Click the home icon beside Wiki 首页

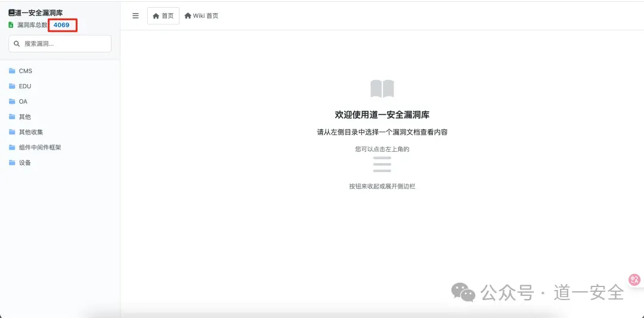click(188, 16)
